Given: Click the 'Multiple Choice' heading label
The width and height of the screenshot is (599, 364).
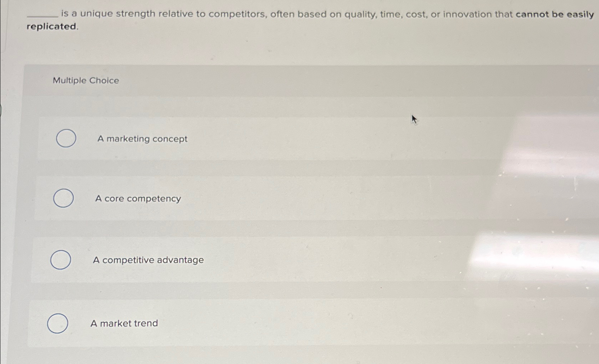Looking at the screenshot, I should (85, 81).
